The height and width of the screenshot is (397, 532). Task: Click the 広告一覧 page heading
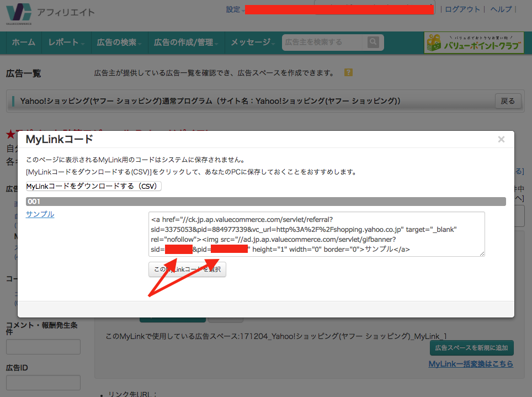tap(23, 73)
